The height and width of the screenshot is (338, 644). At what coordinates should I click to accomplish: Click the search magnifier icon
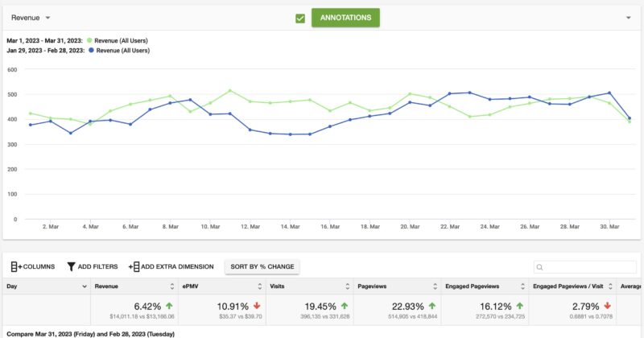click(x=542, y=267)
